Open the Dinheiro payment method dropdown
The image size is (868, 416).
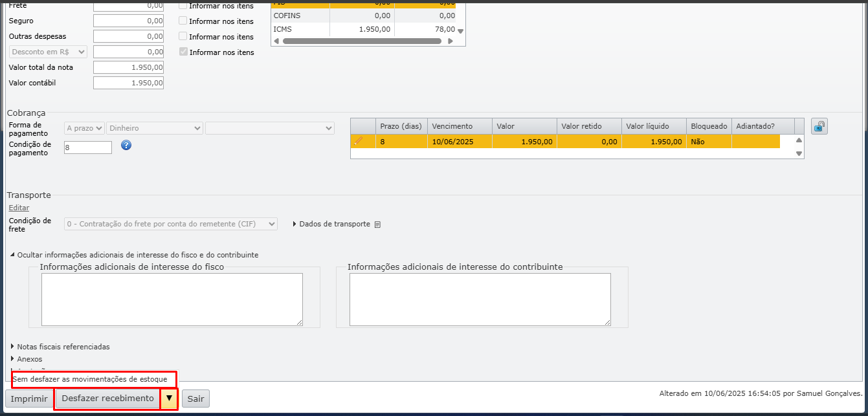pyautogui.click(x=155, y=128)
